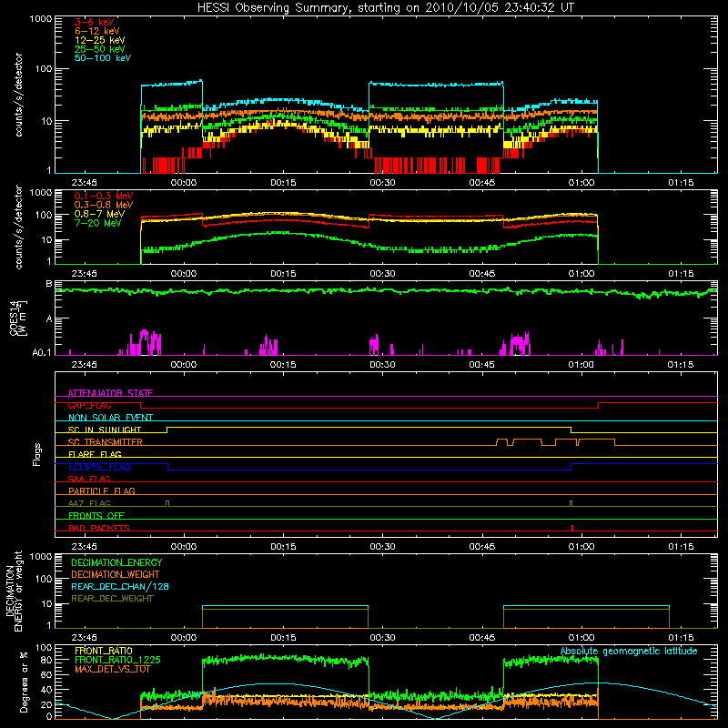The width and height of the screenshot is (728, 728).
Task: Click the HESSI Observing Summary title text
Action: click(386, 8)
